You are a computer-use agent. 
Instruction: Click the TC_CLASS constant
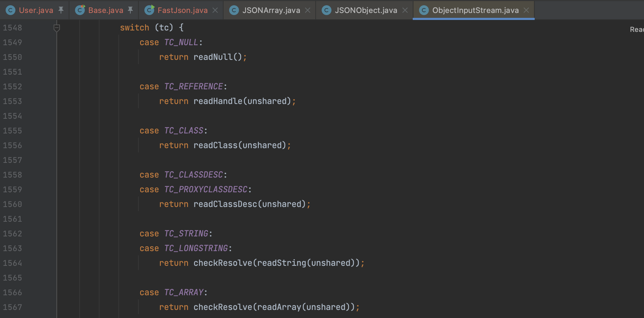[x=184, y=131]
